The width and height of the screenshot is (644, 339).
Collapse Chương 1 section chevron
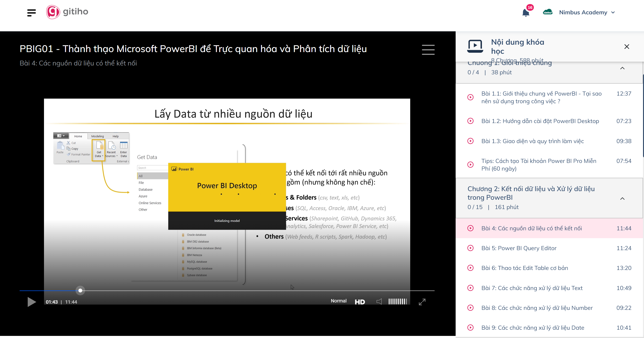(x=622, y=68)
